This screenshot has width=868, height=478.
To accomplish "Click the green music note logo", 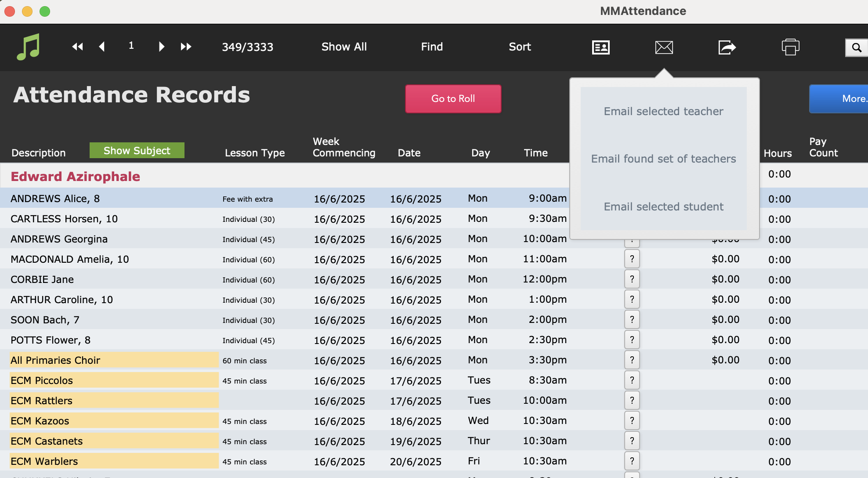I will [29, 47].
